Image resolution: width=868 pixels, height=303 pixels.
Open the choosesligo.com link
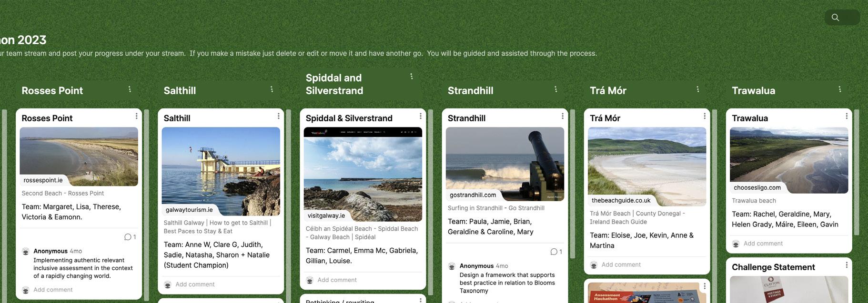(x=757, y=187)
